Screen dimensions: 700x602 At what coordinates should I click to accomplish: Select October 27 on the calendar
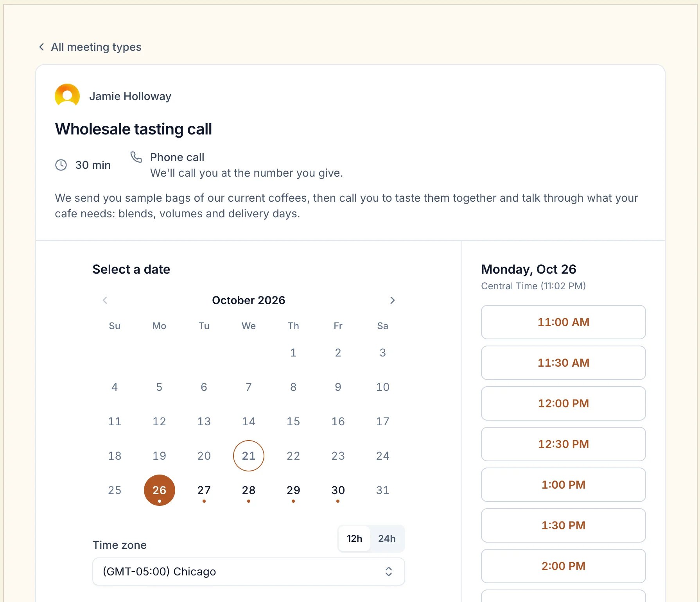coord(204,490)
